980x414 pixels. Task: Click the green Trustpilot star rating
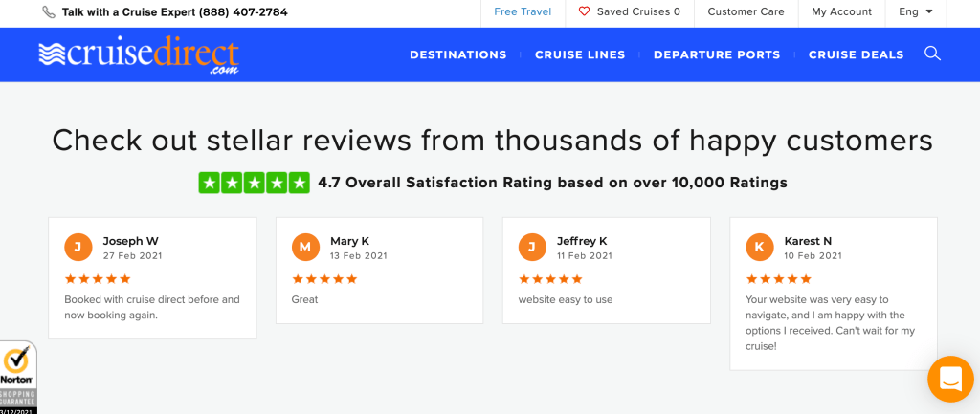[x=254, y=183]
